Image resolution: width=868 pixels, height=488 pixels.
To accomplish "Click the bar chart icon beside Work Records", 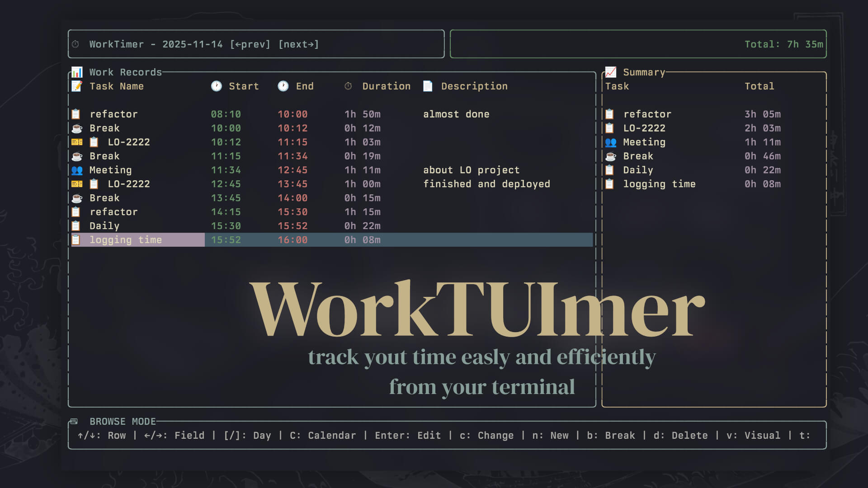I will [x=76, y=72].
